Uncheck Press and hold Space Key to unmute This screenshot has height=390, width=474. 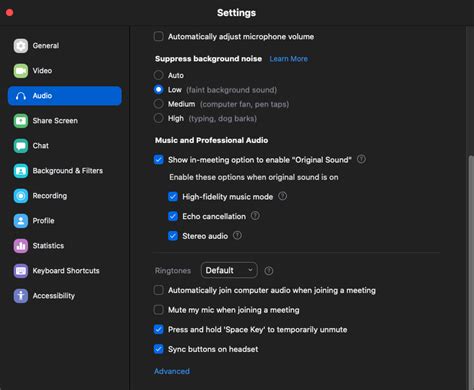159,329
